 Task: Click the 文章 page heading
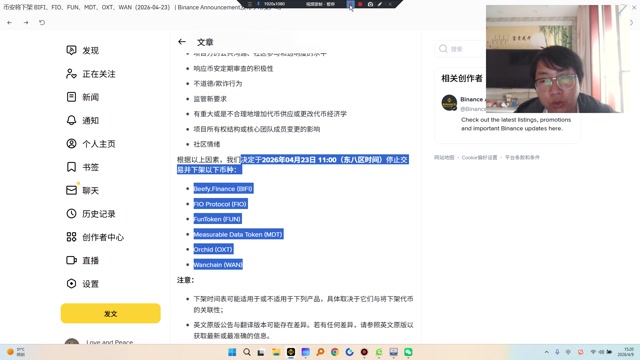click(x=205, y=42)
